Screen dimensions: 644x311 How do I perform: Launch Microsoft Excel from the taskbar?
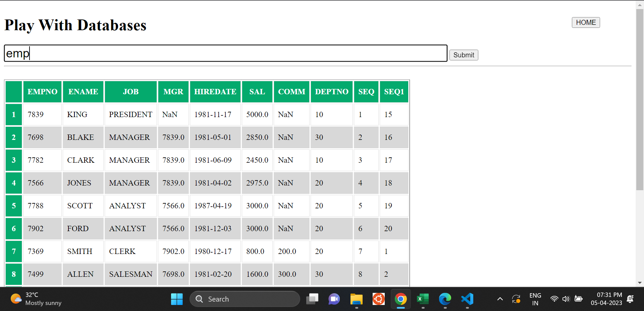point(423,299)
